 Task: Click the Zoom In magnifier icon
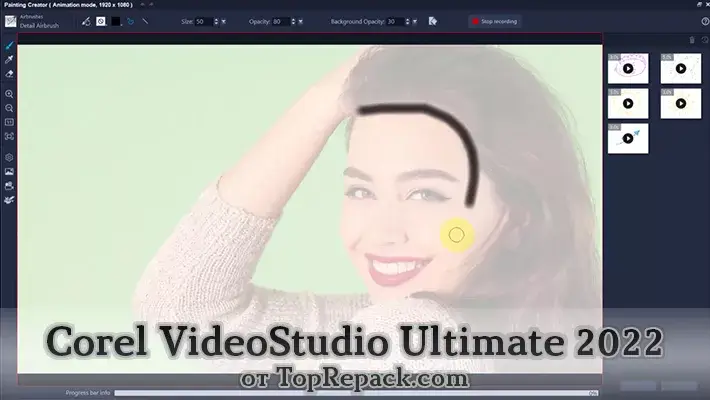click(9, 94)
